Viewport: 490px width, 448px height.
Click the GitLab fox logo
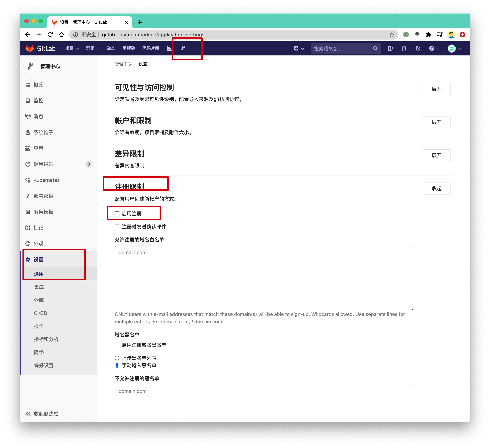pyautogui.click(x=30, y=48)
